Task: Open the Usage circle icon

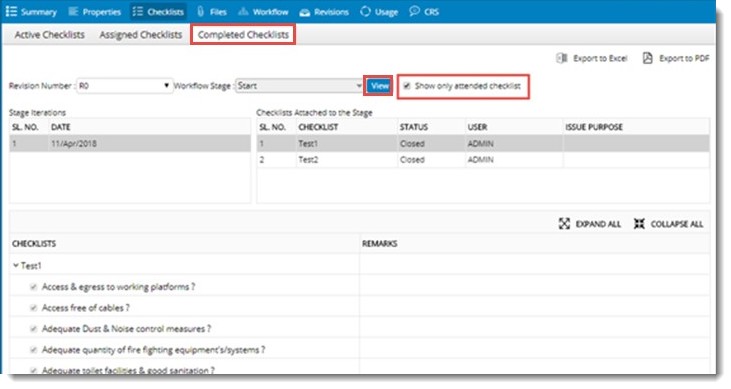Action: [366, 12]
